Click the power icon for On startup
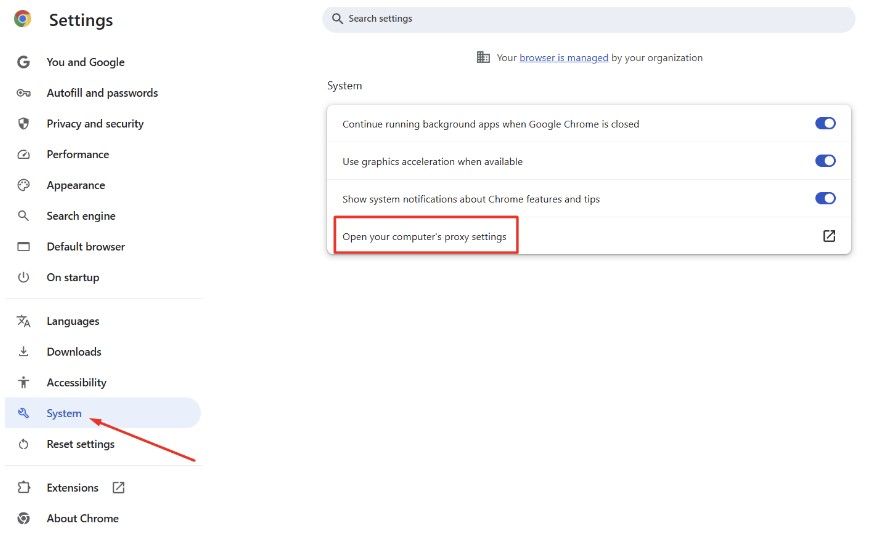The height and width of the screenshot is (535, 885). [x=23, y=277]
